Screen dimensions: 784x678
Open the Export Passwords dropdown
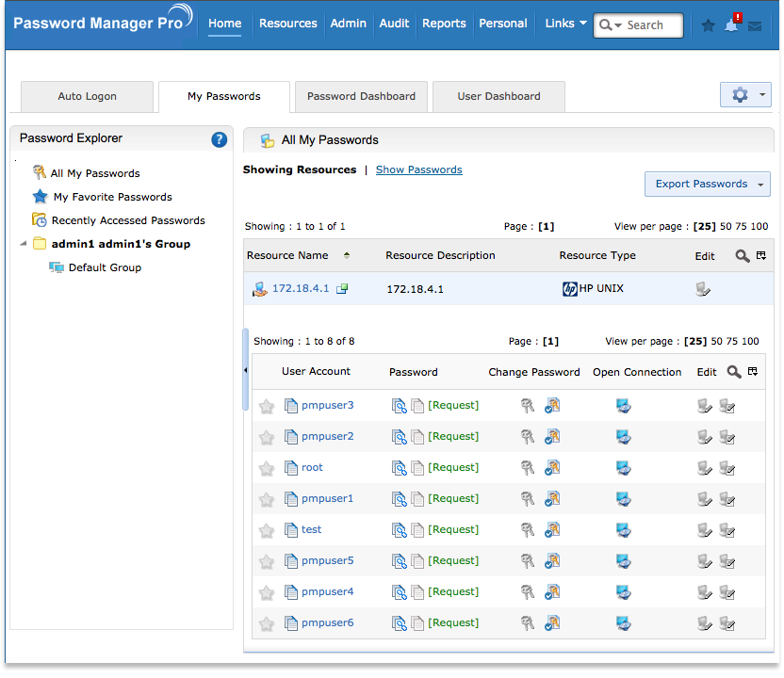click(708, 185)
